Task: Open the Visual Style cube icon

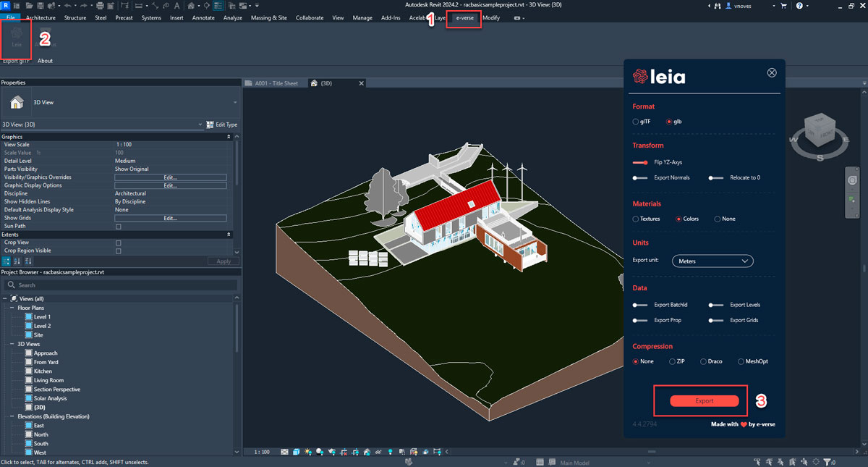Action: (295, 451)
